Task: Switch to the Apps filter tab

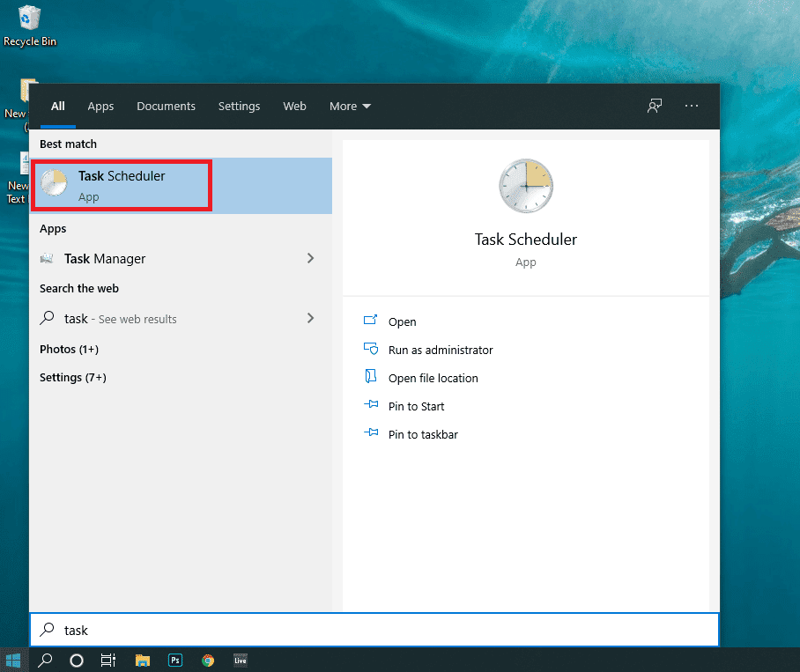Action: click(x=100, y=107)
